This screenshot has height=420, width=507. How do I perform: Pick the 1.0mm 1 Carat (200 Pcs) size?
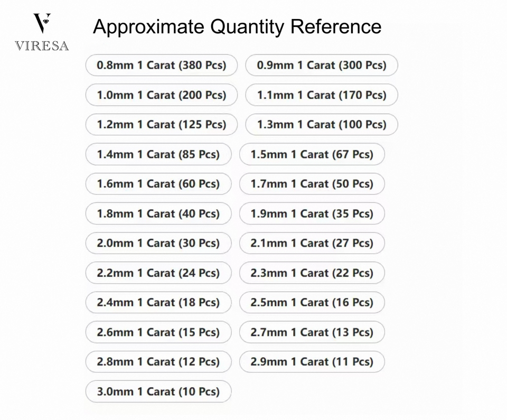(x=161, y=95)
